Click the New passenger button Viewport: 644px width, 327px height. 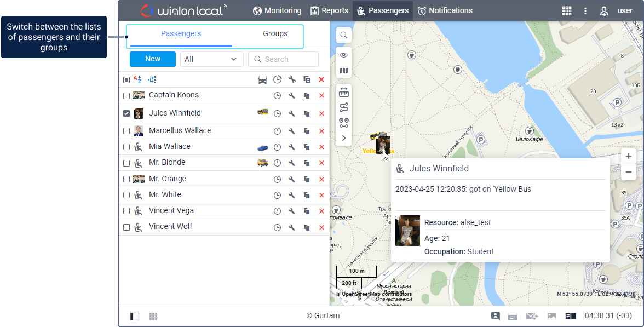tap(153, 59)
